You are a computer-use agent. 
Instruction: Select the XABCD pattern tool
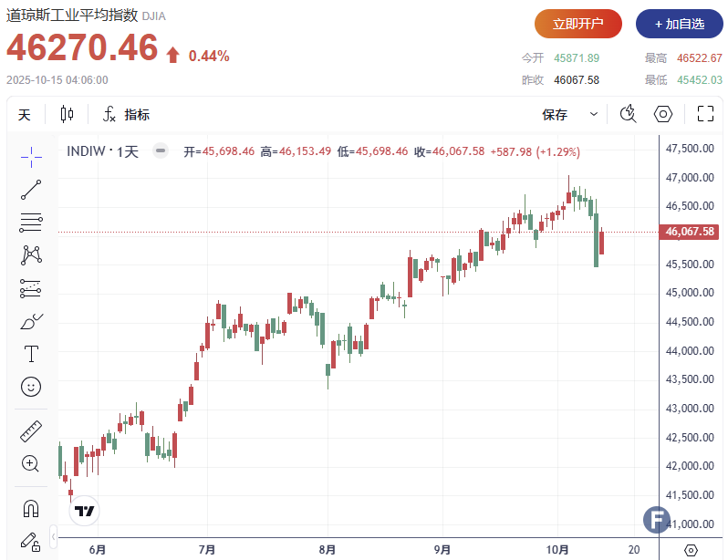pos(31,255)
